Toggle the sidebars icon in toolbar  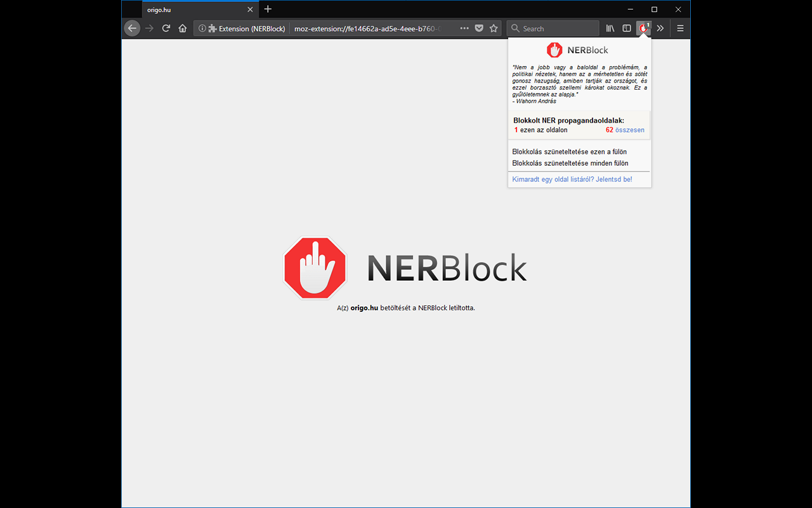coord(626,28)
